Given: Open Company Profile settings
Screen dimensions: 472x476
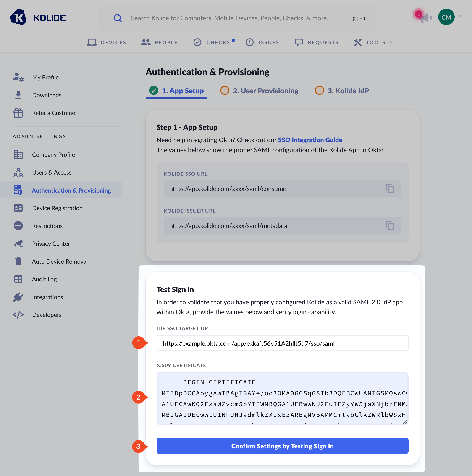Looking at the screenshot, I should point(53,155).
